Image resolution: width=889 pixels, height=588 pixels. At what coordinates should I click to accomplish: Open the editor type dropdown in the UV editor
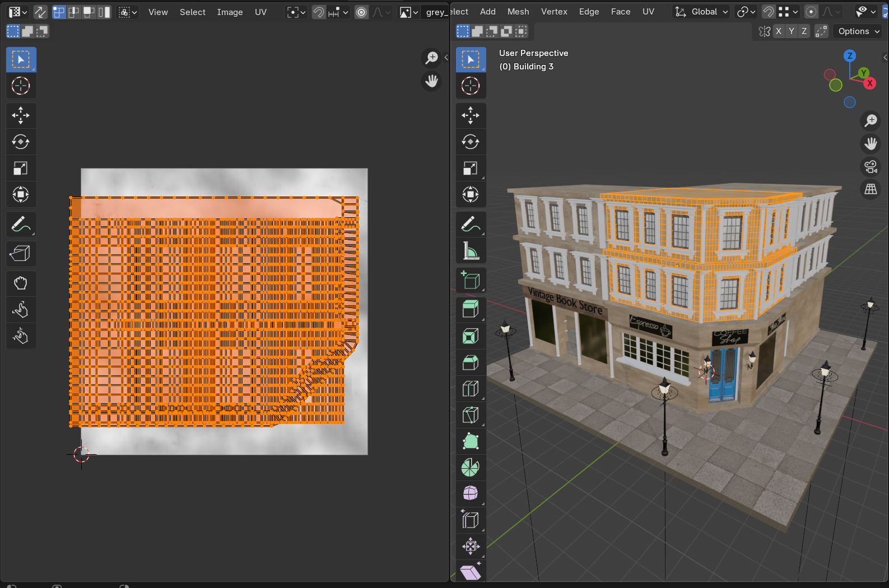[18, 12]
